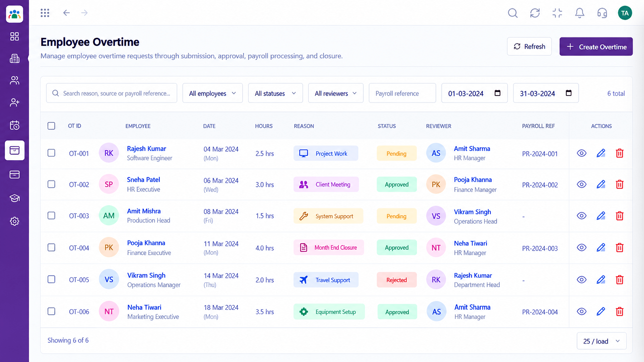Screen dimensions: 644x362
Task: Open reviewer Neha Tiwari link in OT-004
Action: [x=470, y=243]
